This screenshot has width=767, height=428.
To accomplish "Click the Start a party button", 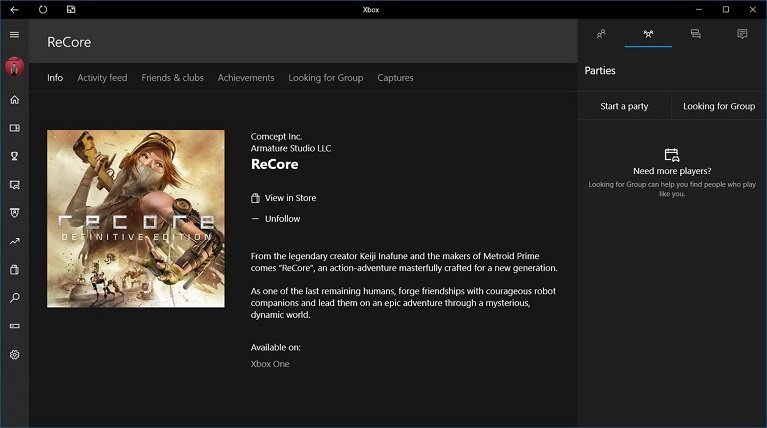I will point(624,106).
